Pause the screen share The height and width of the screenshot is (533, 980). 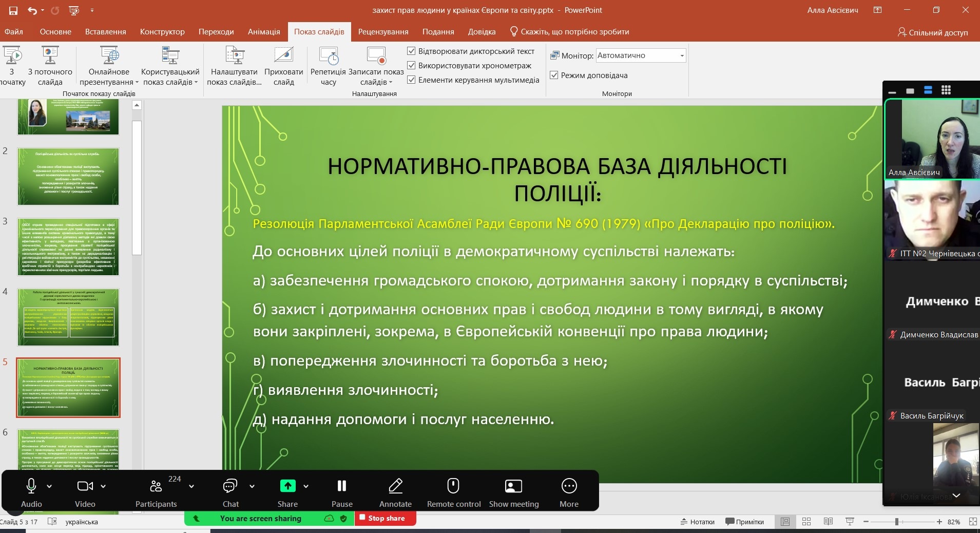coord(342,486)
